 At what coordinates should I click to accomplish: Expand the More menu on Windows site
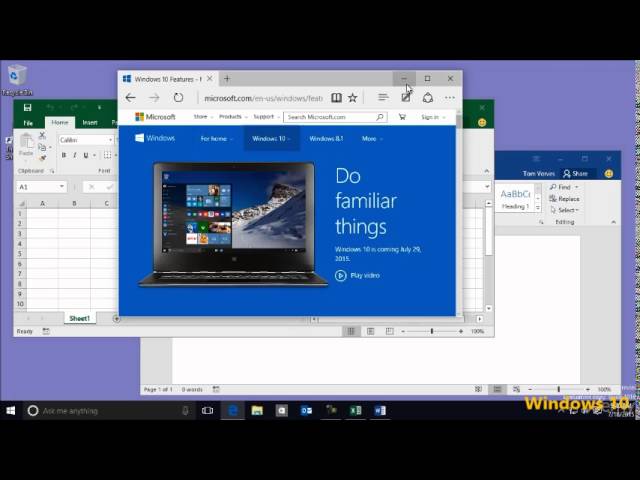372,139
